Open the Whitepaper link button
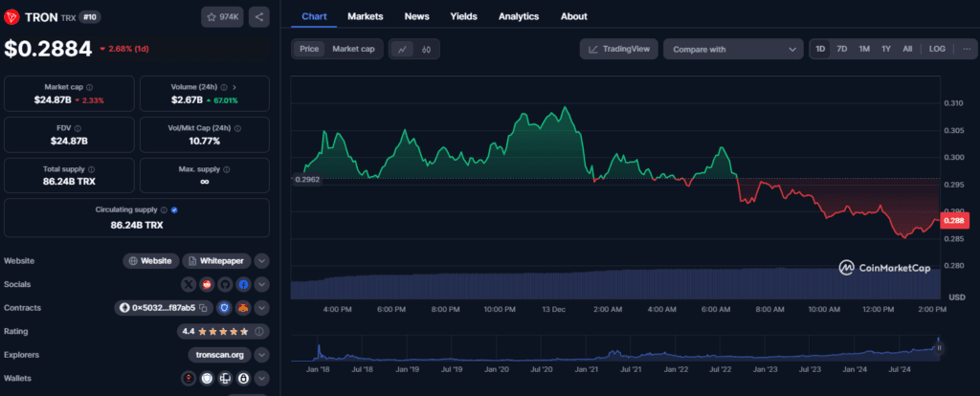This screenshot has height=396, width=980. pyautogui.click(x=217, y=261)
